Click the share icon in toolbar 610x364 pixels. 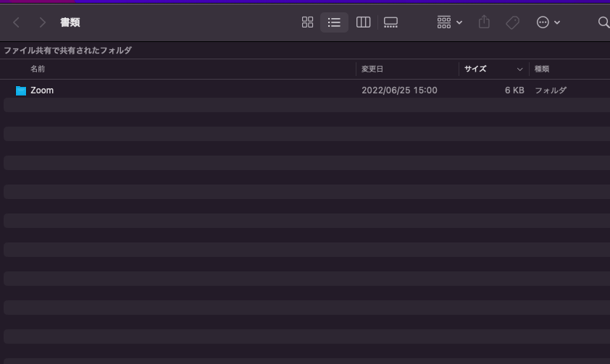[484, 22]
